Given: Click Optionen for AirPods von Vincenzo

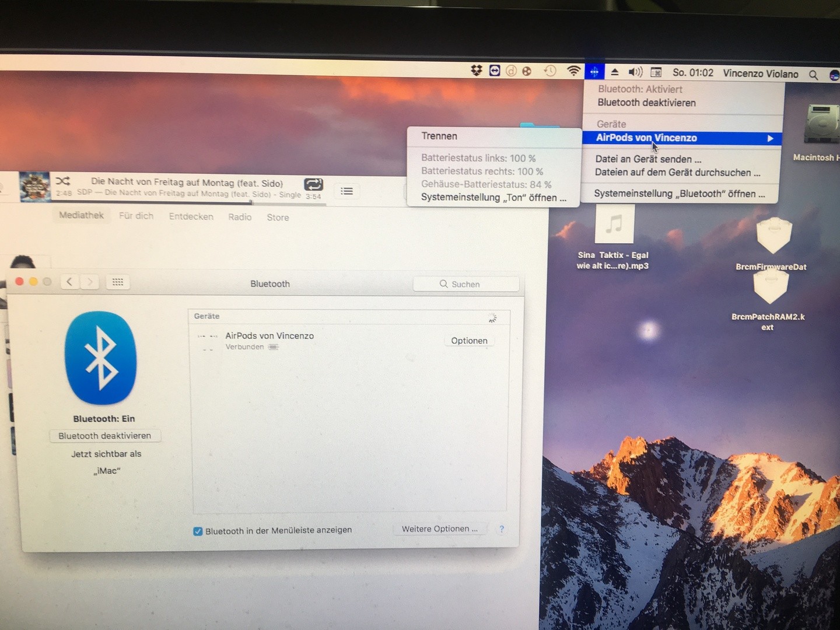Looking at the screenshot, I should [469, 341].
